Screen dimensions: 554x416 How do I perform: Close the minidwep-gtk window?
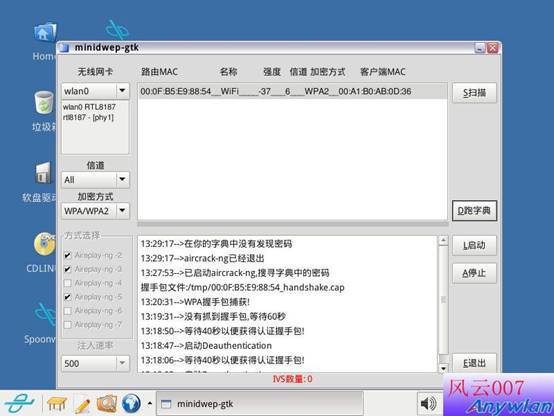click(493, 48)
